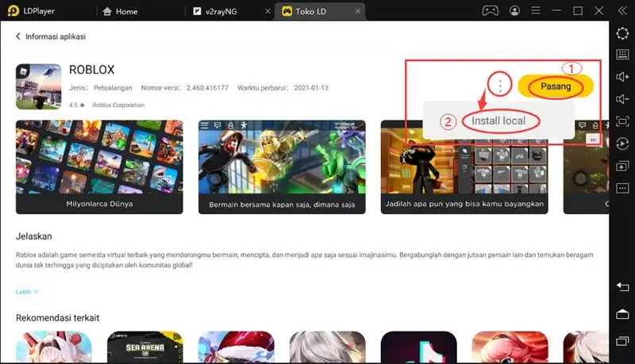Open SEA ARENA recommended app
Image resolution: width=635 pixels, height=364 pixels.
[x=145, y=347]
